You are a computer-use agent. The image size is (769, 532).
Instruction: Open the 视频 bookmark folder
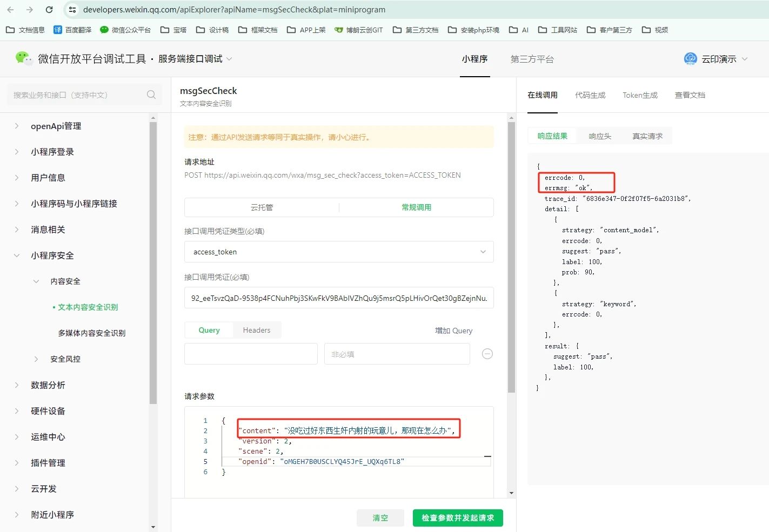click(655, 30)
